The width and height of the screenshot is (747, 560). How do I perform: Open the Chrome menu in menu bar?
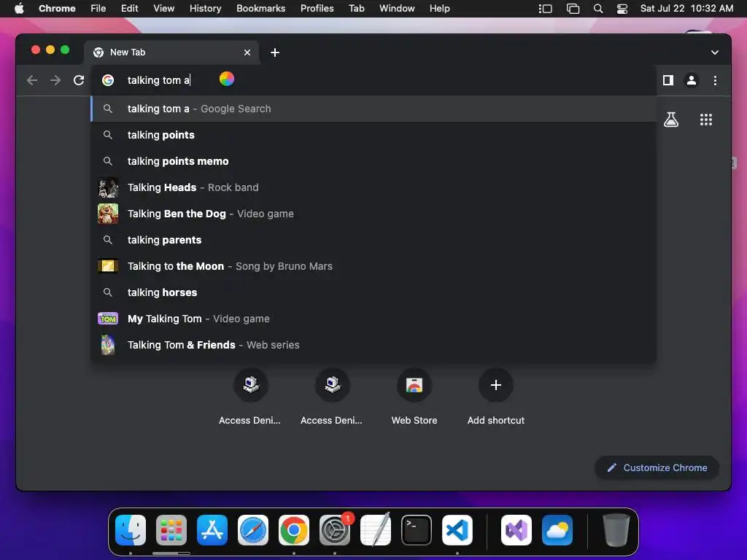[57, 8]
